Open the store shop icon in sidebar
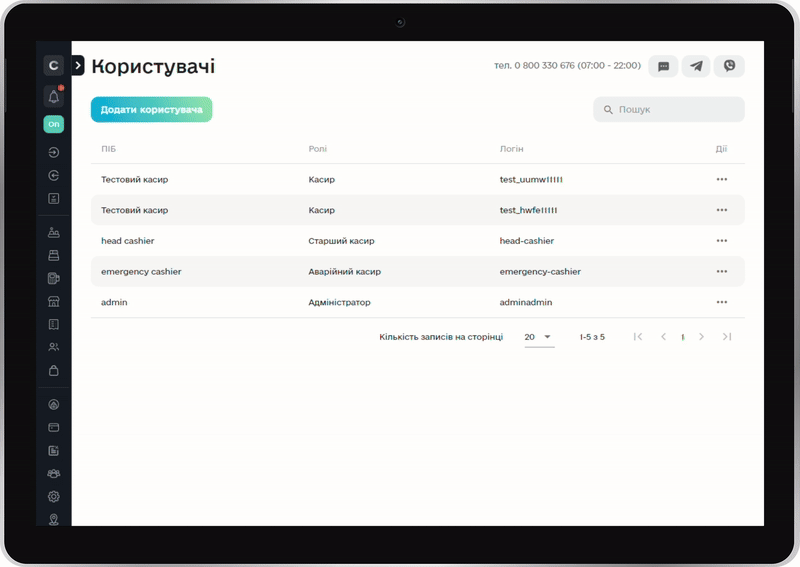Screen dimensions: 800x567 tap(54, 301)
